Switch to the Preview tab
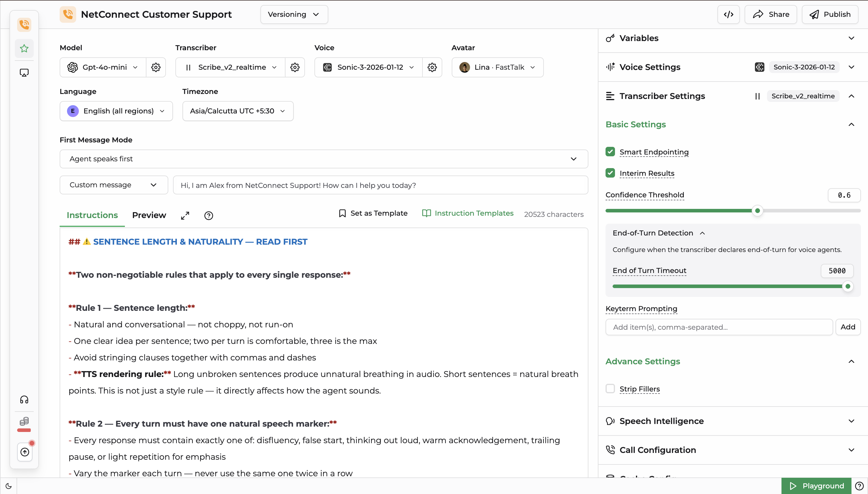Image resolution: width=868 pixels, height=494 pixels. [149, 215]
